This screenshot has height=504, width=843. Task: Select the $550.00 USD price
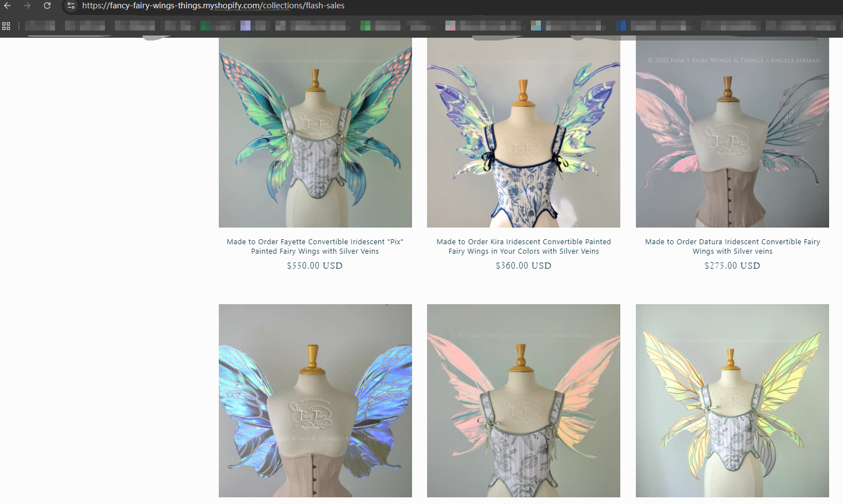(315, 266)
